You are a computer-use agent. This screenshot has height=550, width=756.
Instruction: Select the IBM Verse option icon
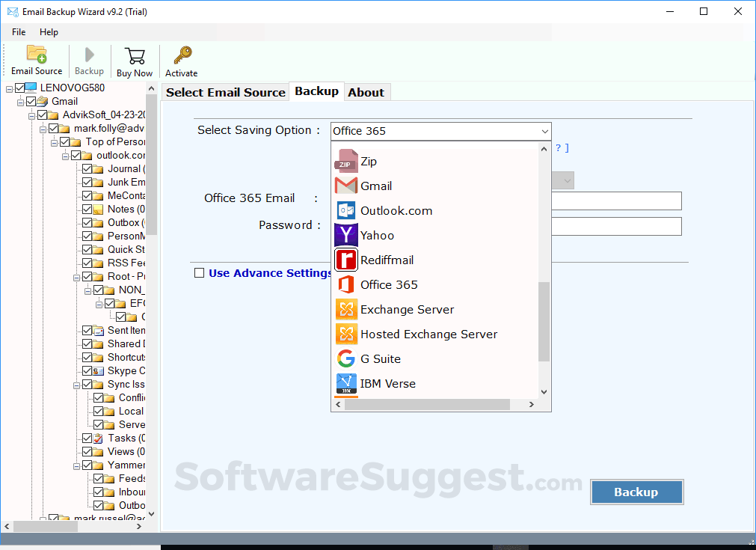[x=345, y=383]
